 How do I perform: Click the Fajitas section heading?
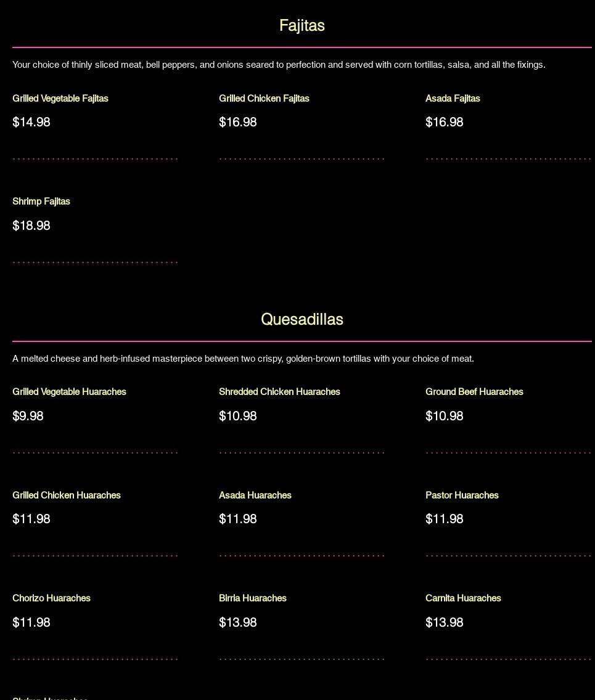click(x=302, y=26)
